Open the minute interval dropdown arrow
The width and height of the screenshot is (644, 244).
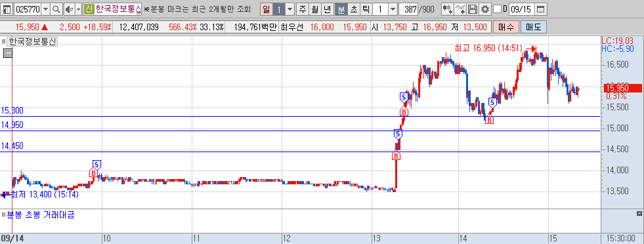[393, 9]
